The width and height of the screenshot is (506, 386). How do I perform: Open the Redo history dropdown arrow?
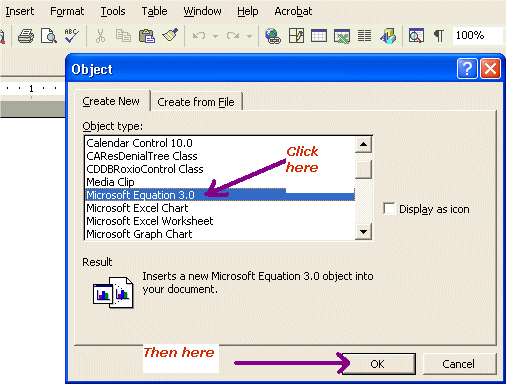(x=249, y=36)
